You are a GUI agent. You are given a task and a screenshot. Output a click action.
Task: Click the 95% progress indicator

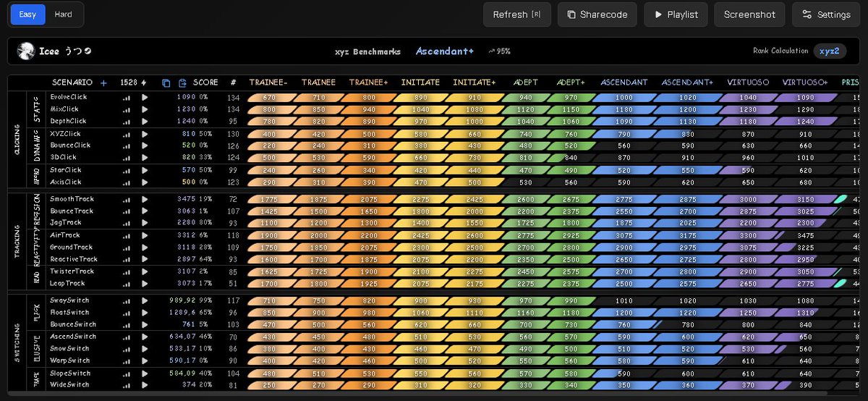point(500,51)
